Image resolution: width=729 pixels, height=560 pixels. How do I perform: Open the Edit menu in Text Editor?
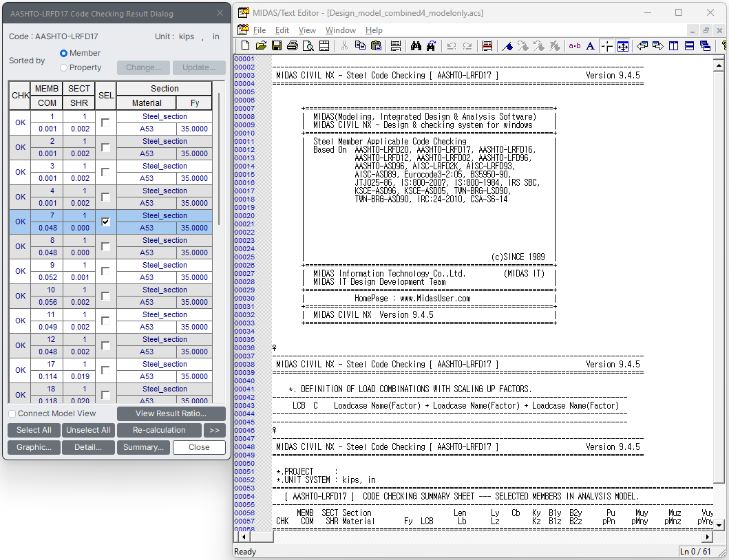pyautogui.click(x=282, y=30)
